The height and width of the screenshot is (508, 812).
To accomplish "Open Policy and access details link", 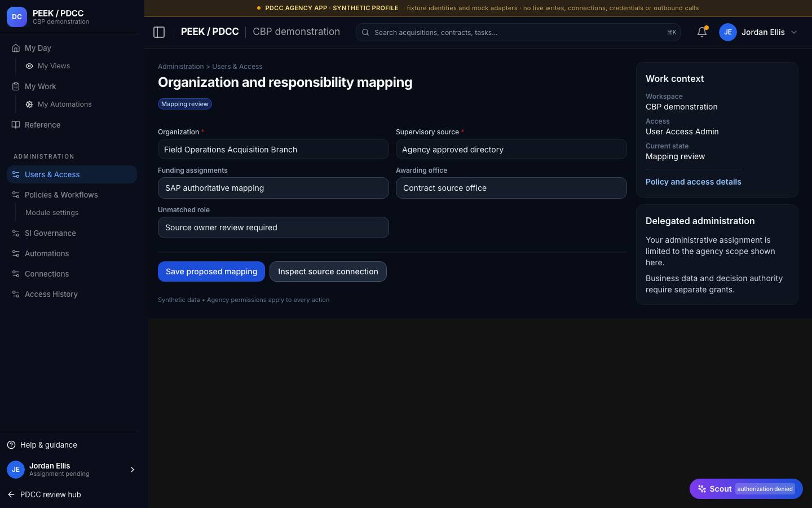I will (x=694, y=182).
